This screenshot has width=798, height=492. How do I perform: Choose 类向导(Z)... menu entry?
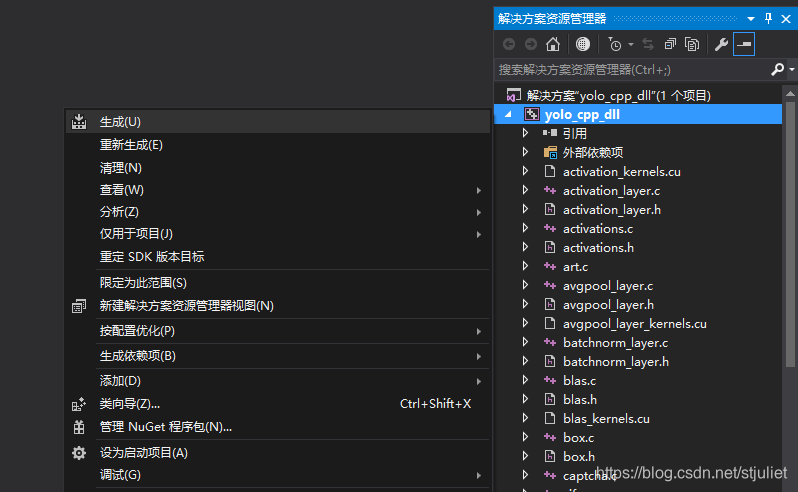click(x=277, y=404)
